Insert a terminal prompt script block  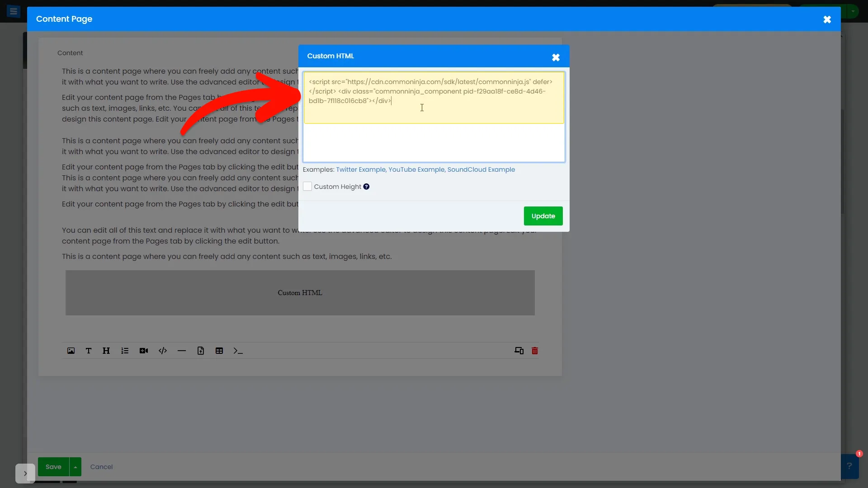click(238, 351)
